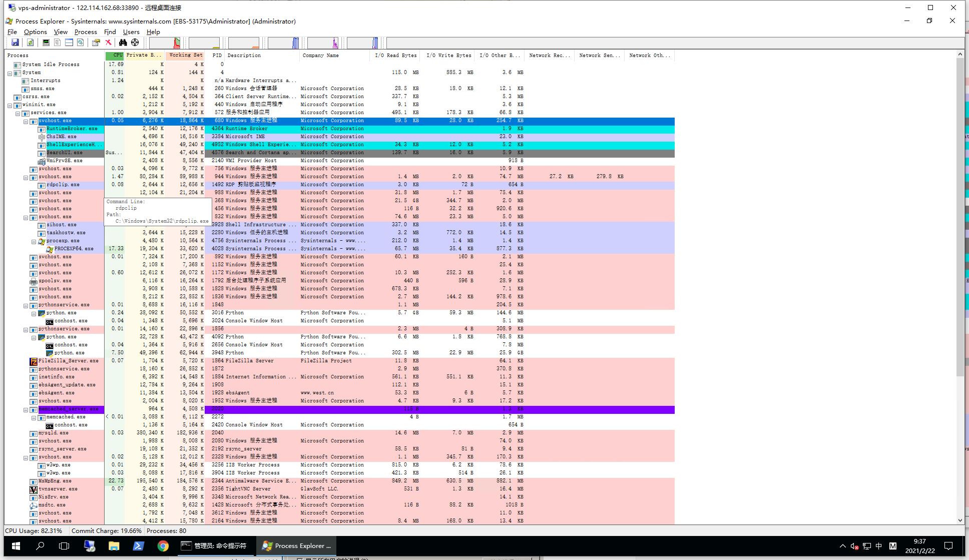Click the Save toolbar icon
This screenshot has width=969, height=560.
15,43
